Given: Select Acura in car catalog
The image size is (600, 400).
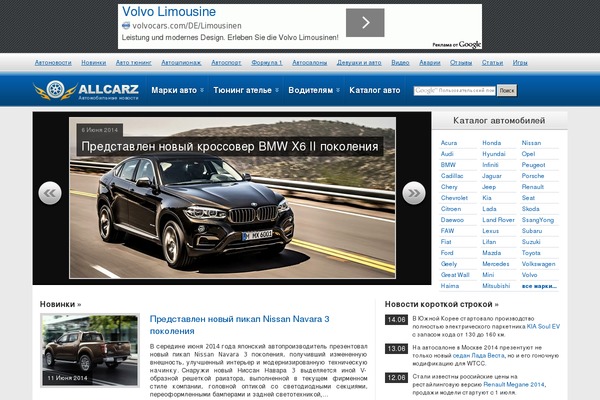Looking at the screenshot, I should coord(449,143).
